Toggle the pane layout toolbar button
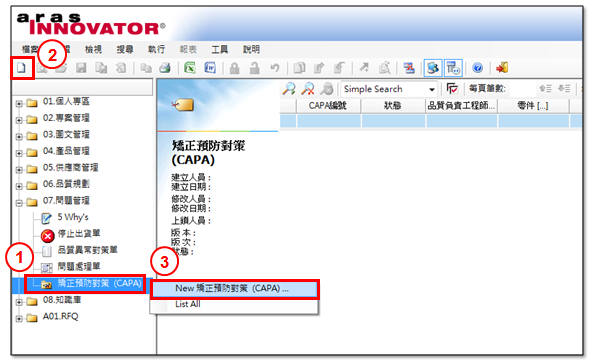This screenshot has height=364, width=593. [453, 68]
